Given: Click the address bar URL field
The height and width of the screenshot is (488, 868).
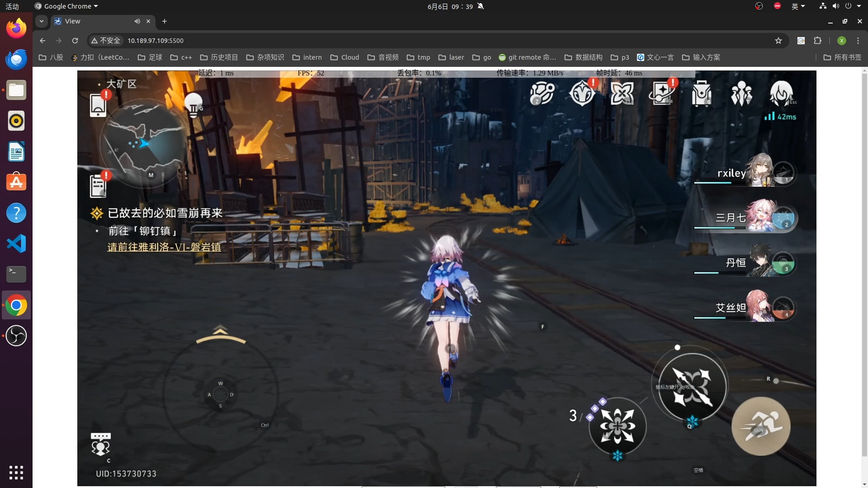Looking at the screenshot, I should [438, 41].
